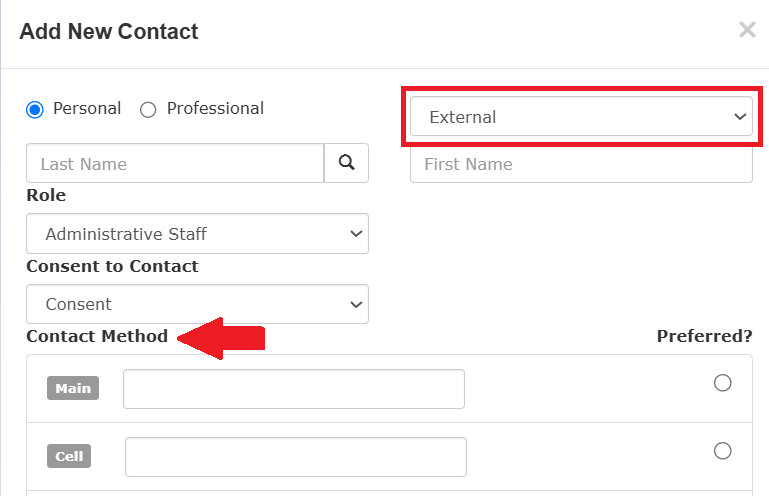Click the Add New Contact title
This screenshot has width=769, height=496.
109,31
